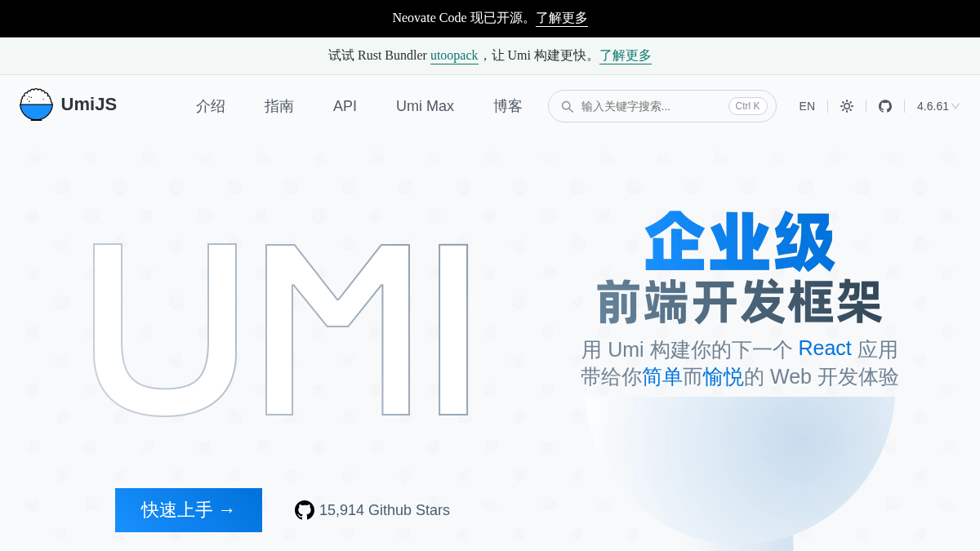This screenshot has height=551, width=980.
Task: Click the React text in the tagline
Action: click(x=825, y=348)
